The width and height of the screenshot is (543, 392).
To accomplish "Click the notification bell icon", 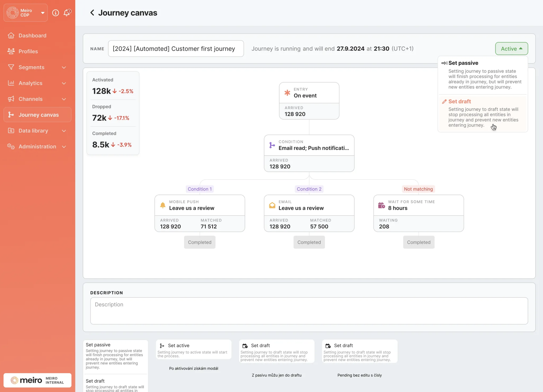I will (66, 13).
